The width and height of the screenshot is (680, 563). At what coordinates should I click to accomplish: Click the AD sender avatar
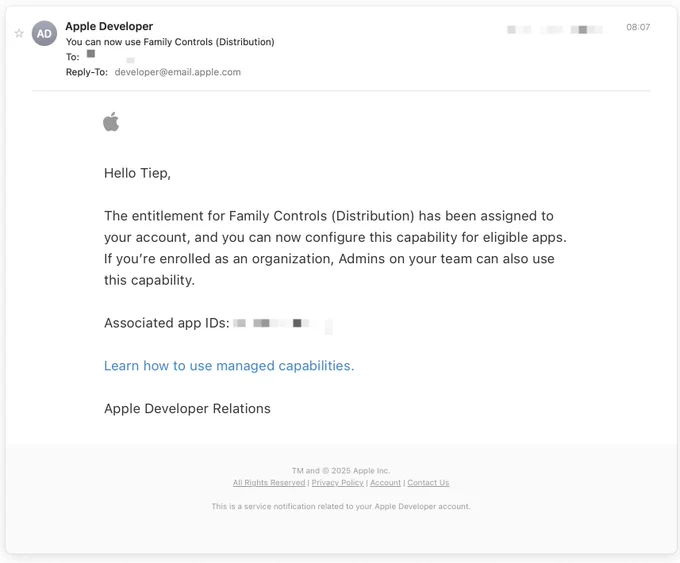pyautogui.click(x=44, y=33)
